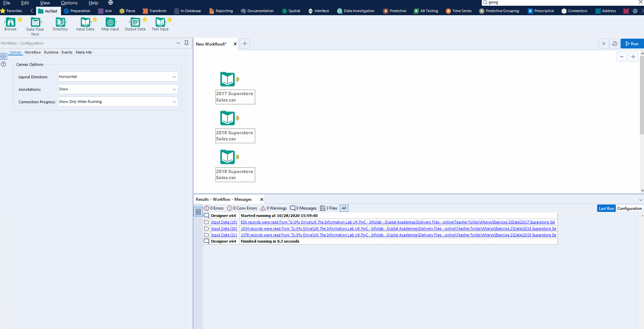
Task: Switch results to Configuration view
Action: tap(630, 208)
